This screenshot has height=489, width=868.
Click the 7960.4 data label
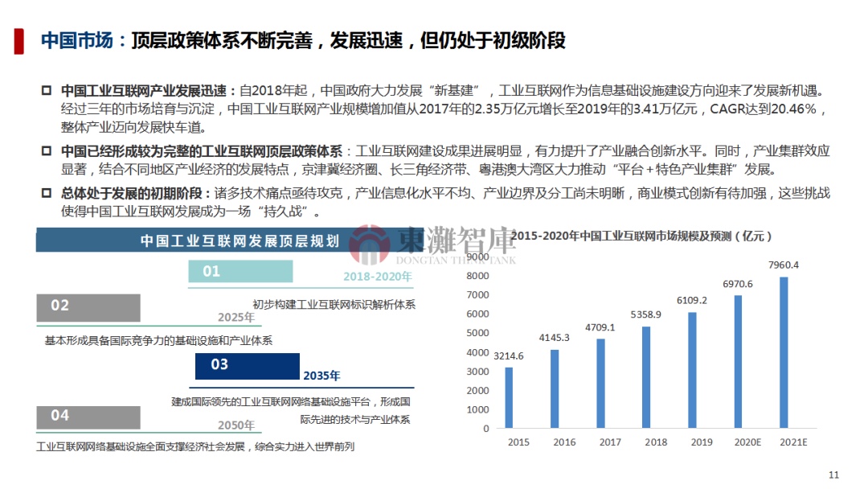click(x=784, y=265)
